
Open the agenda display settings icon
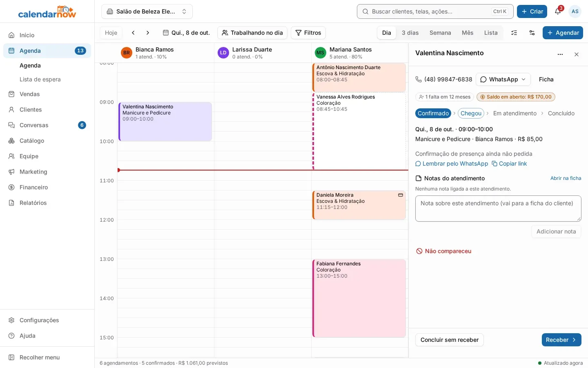pos(532,33)
